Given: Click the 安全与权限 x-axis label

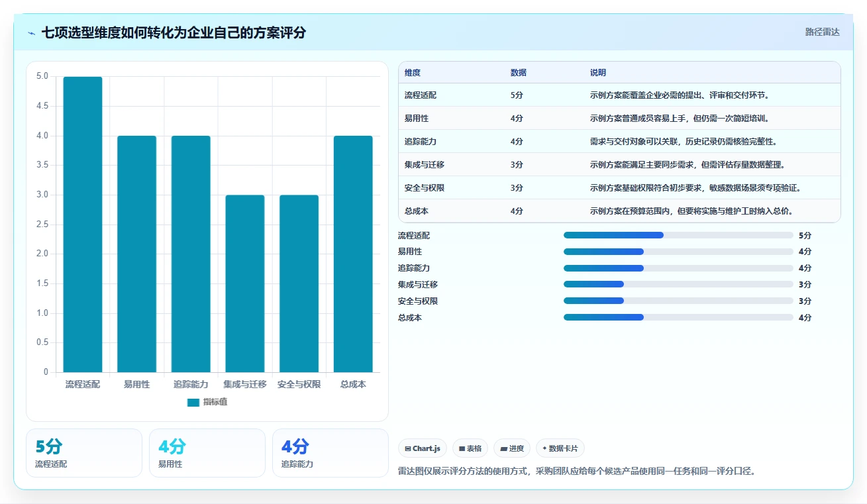Looking at the screenshot, I should (x=299, y=385).
